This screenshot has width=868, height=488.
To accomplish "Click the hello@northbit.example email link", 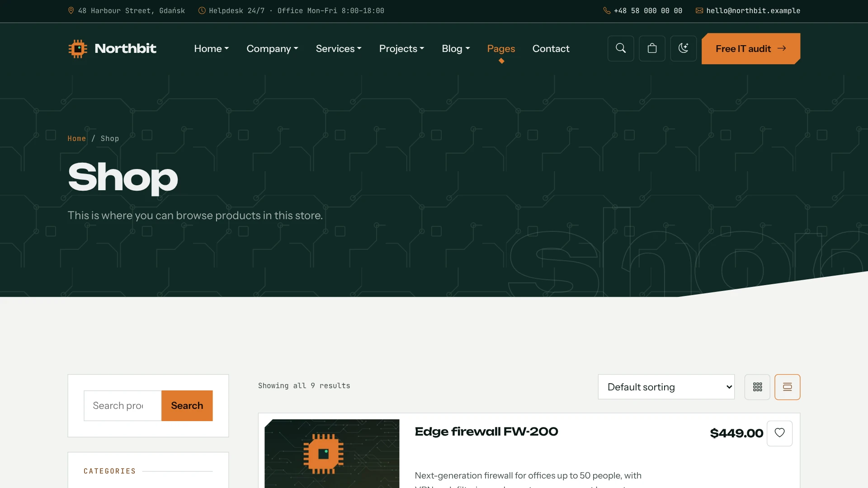I will pyautogui.click(x=753, y=10).
